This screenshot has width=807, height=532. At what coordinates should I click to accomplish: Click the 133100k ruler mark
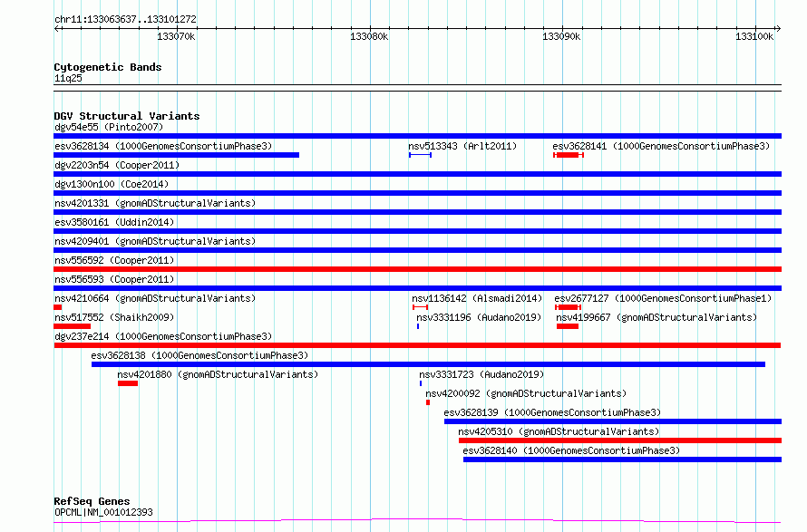pos(754,36)
